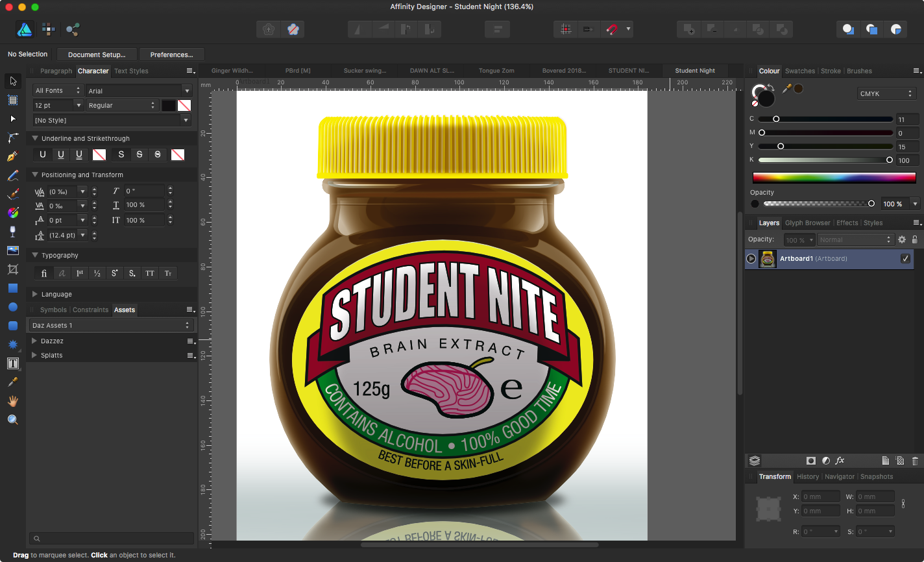Select the Colour Picker eyedropper tool

pos(13,382)
